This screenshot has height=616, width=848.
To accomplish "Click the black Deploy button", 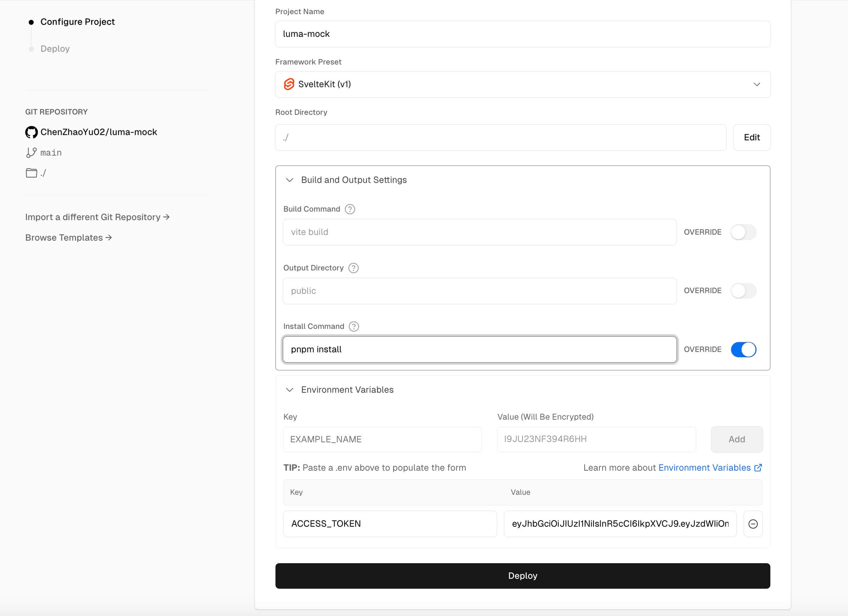I will click(523, 576).
